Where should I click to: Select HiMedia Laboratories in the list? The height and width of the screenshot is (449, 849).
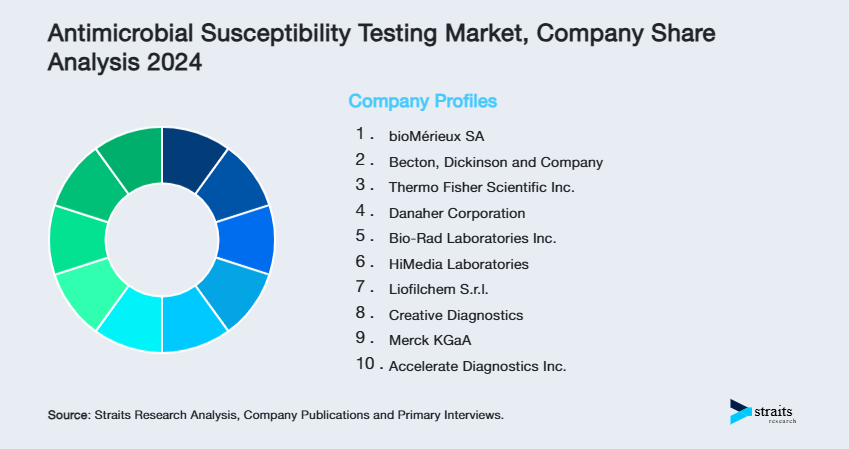coord(458,264)
